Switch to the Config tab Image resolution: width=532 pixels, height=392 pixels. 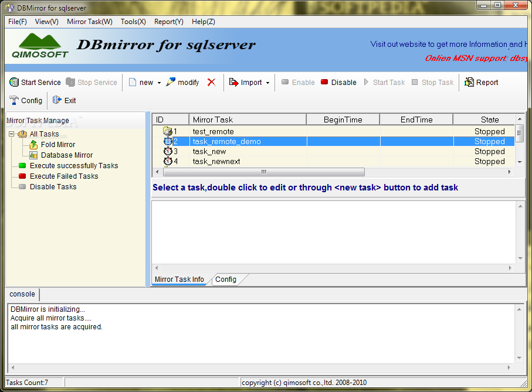(x=226, y=279)
